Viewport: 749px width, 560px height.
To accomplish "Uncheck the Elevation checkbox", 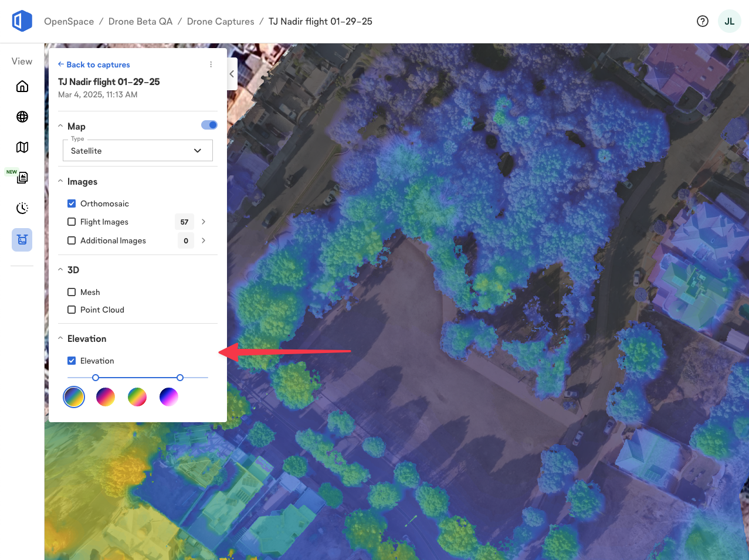I will click(x=72, y=361).
